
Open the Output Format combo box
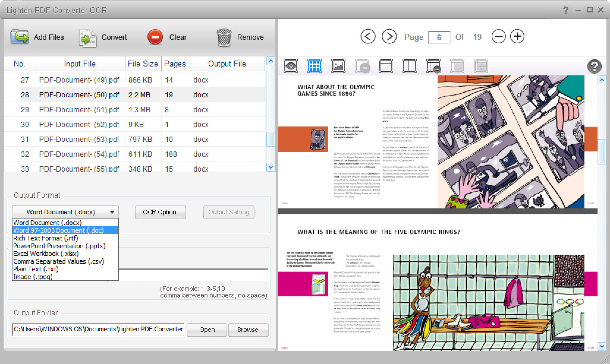(65, 212)
